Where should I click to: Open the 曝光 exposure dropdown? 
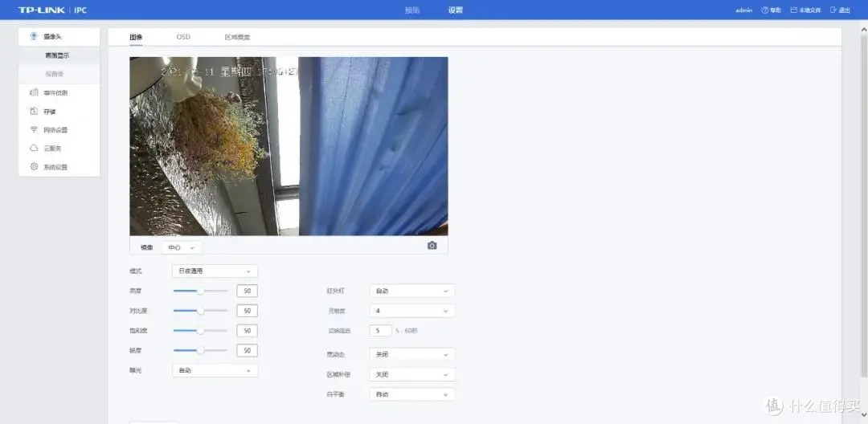click(x=215, y=370)
